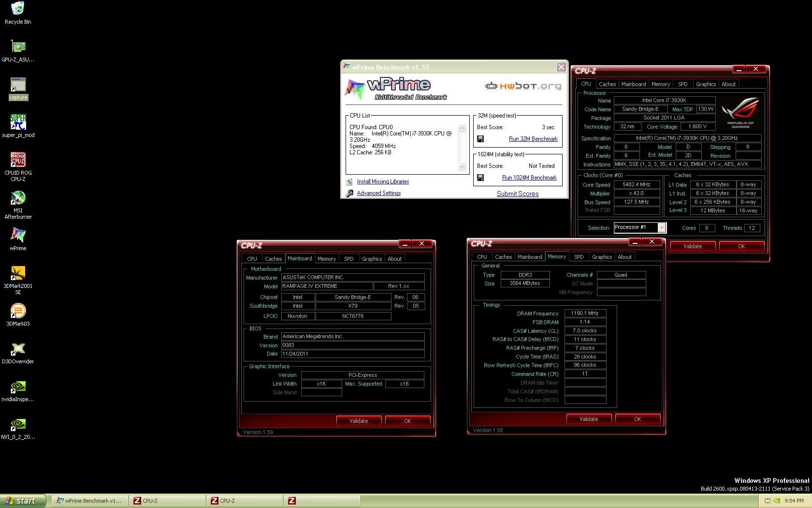Image resolution: width=812 pixels, height=508 pixels.
Task: Click Run 32M Benchmark link
Action: pyautogui.click(x=533, y=139)
